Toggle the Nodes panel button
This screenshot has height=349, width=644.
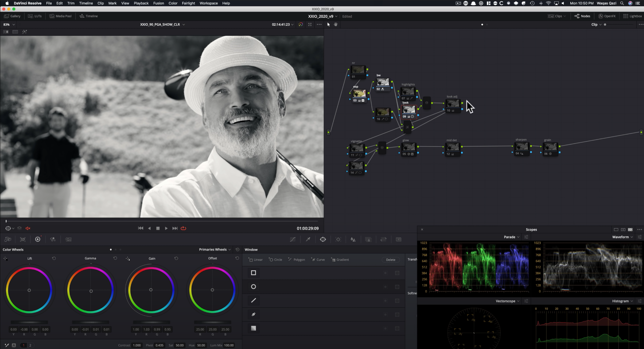point(582,16)
